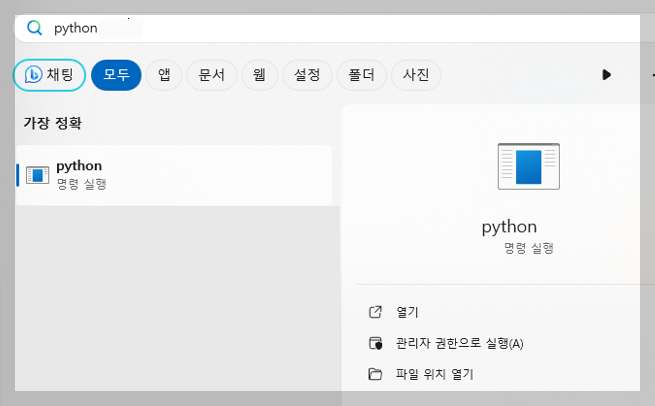Switch to the 폴더 filter tab

click(361, 75)
